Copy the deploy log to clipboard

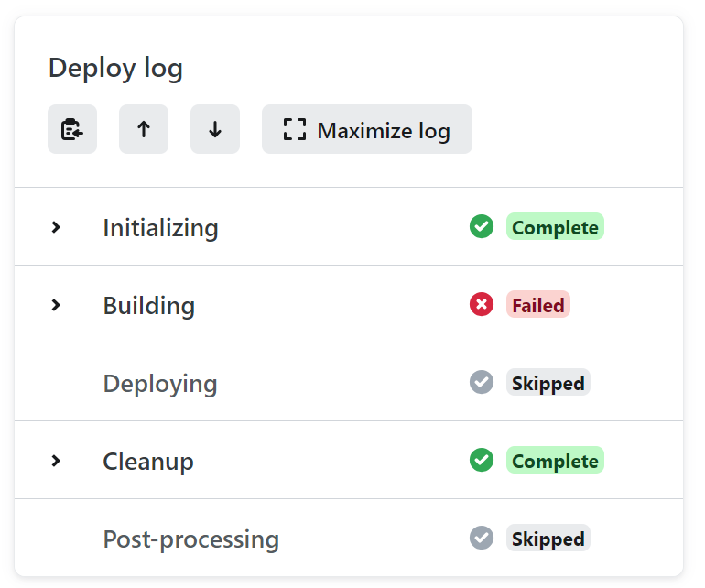(72, 129)
